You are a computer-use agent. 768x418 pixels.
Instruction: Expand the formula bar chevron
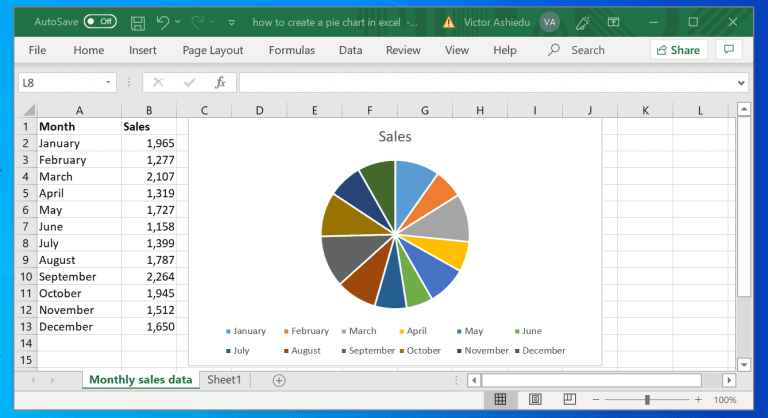pos(741,83)
